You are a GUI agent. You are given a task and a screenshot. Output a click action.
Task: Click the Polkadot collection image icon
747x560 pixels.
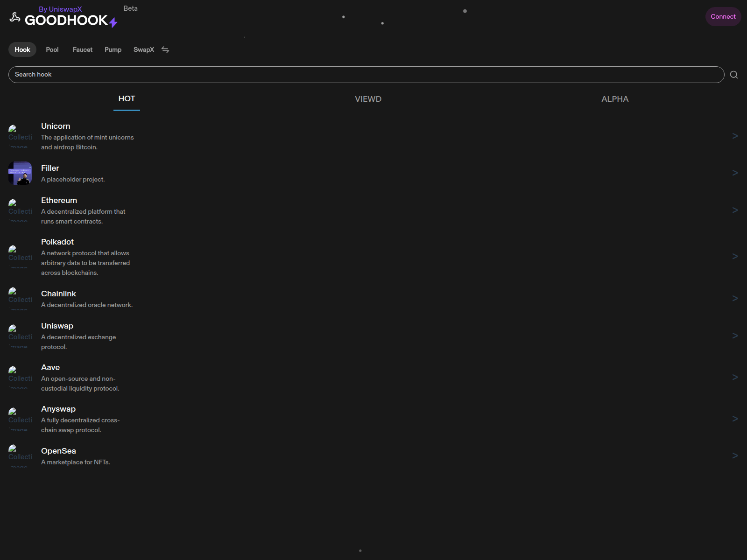[20, 256]
